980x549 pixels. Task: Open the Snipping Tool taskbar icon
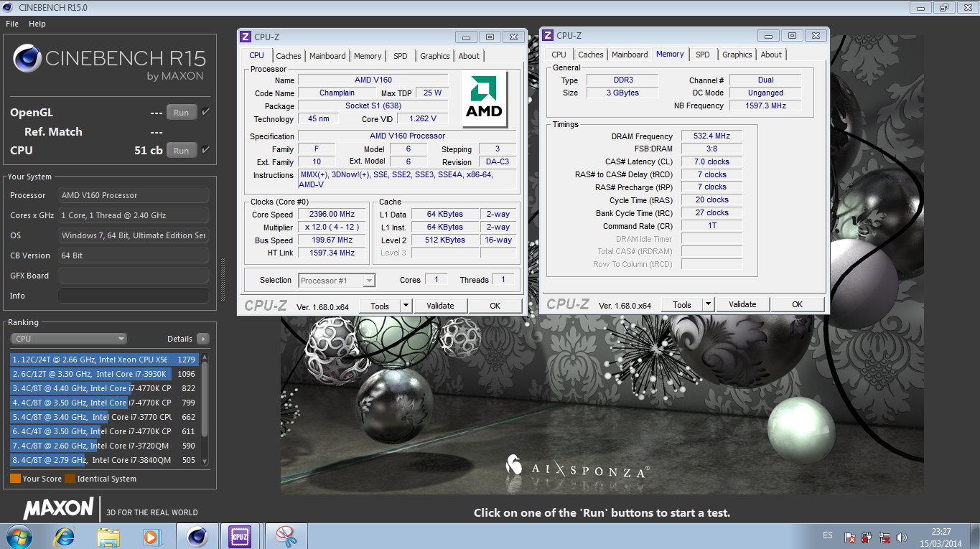(286, 536)
